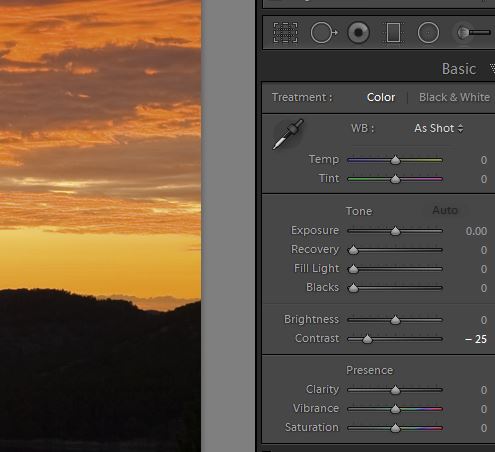
Task: Open the WB As Shot dropdown
Action: click(438, 128)
